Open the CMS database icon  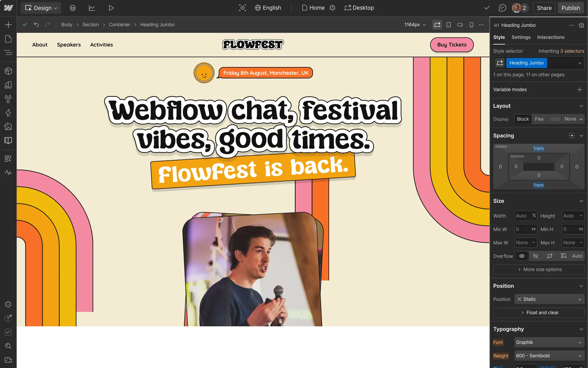point(73,8)
